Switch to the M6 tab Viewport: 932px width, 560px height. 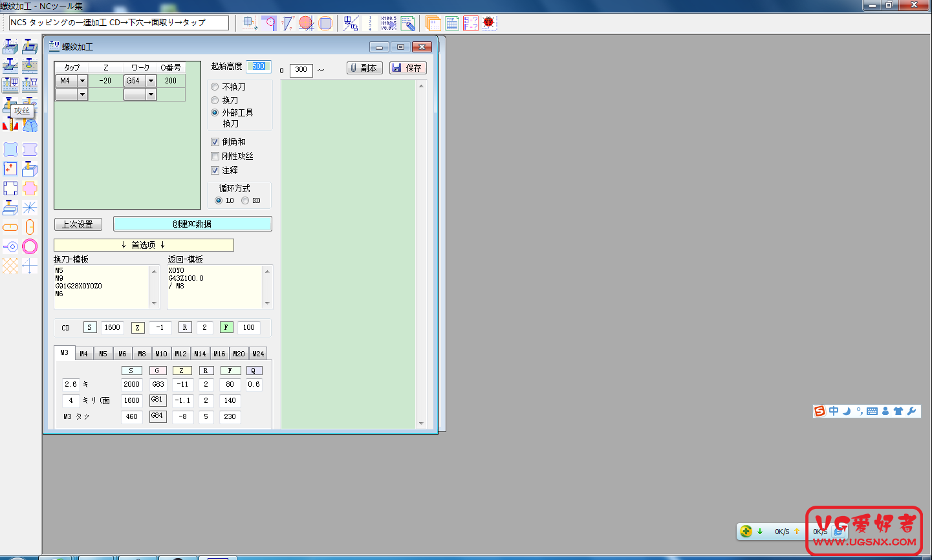pos(122,354)
